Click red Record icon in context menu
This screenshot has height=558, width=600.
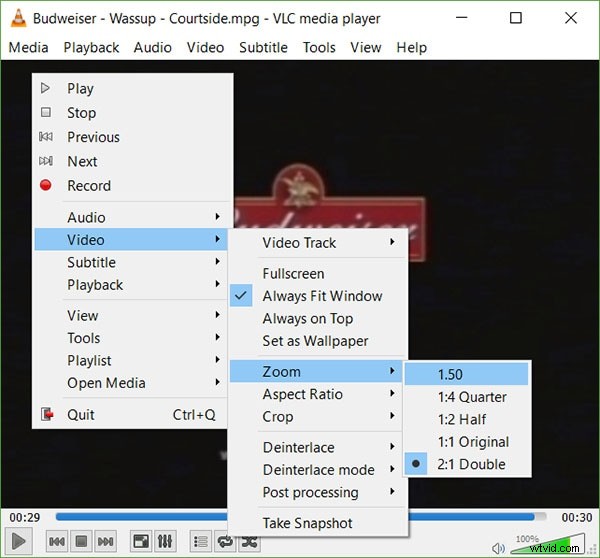46,185
